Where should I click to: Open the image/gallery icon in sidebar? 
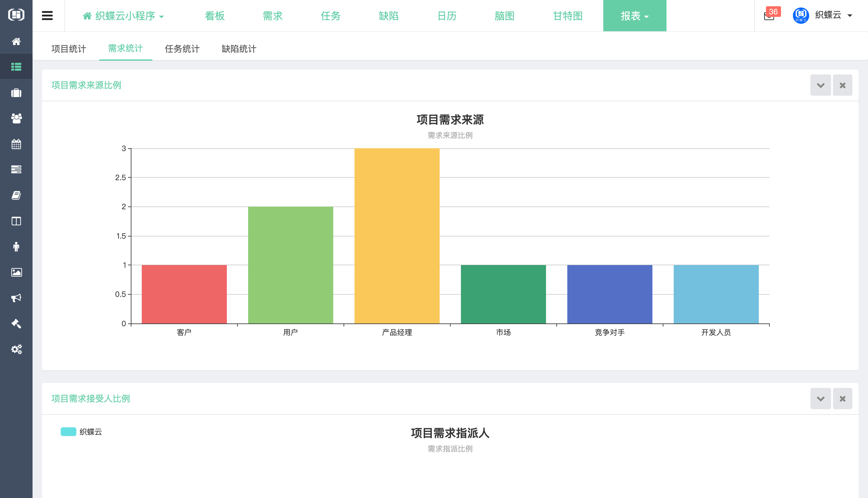coord(16,272)
